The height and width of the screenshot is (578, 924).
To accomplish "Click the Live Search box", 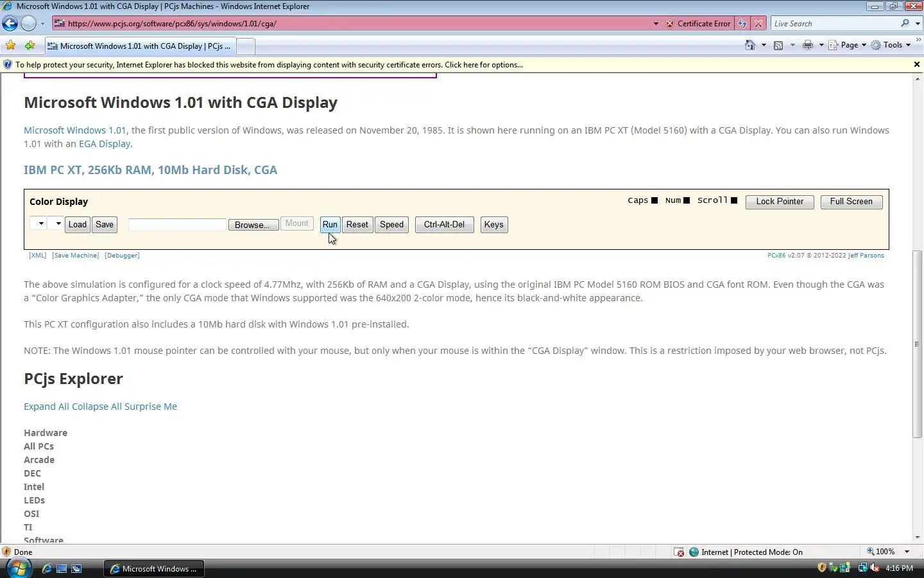I will point(834,24).
